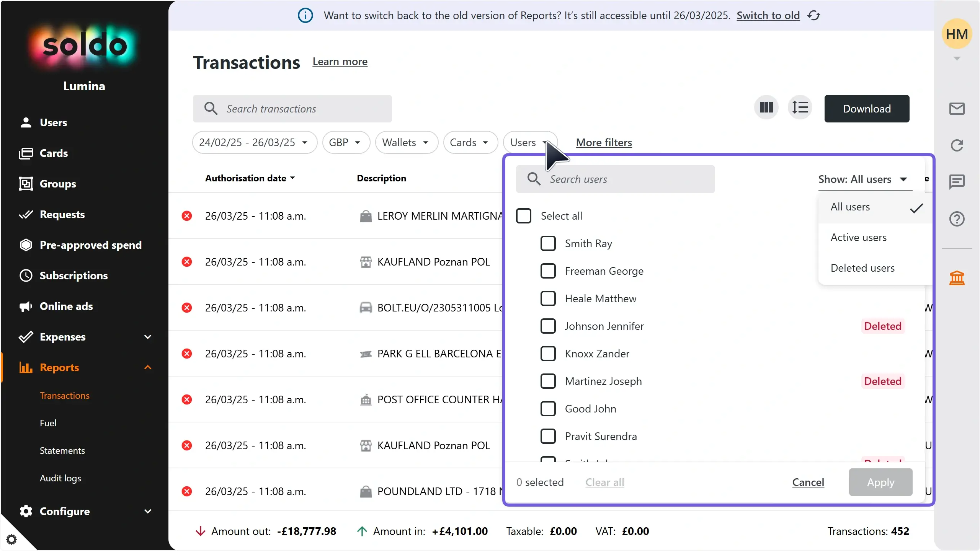Viewport: 980px width, 551px height.
Task: Click the refresh icon on the right sidebar
Action: (x=957, y=145)
